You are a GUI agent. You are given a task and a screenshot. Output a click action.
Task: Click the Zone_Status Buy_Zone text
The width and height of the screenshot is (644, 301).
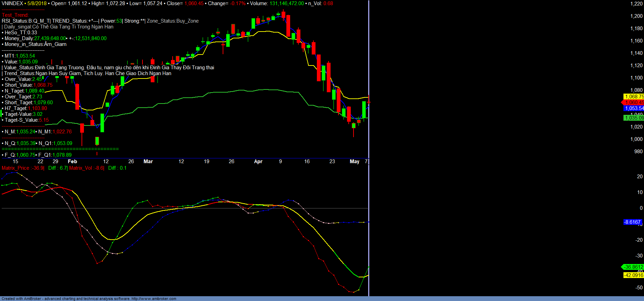(x=173, y=21)
